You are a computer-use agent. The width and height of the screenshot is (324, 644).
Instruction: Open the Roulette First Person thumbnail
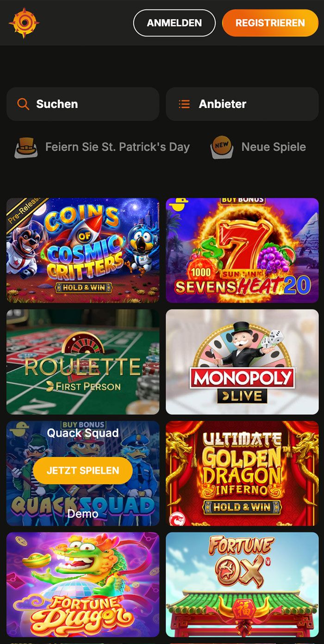(83, 362)
